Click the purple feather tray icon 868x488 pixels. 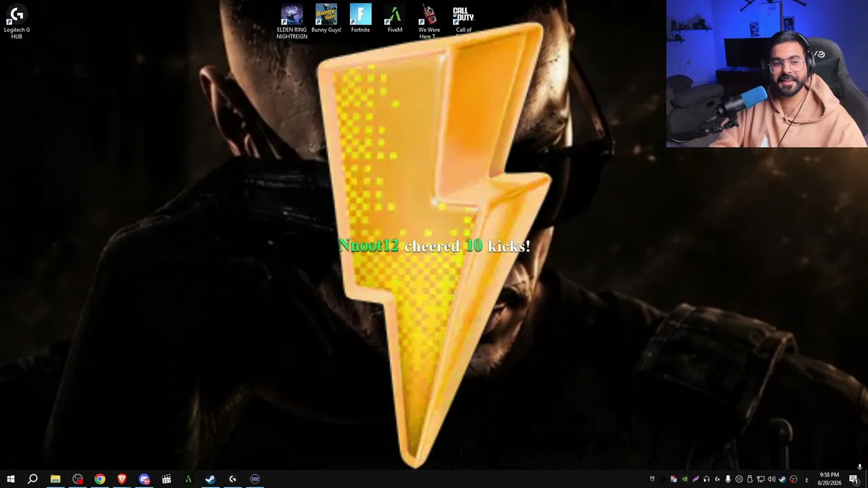coord(695,479)
